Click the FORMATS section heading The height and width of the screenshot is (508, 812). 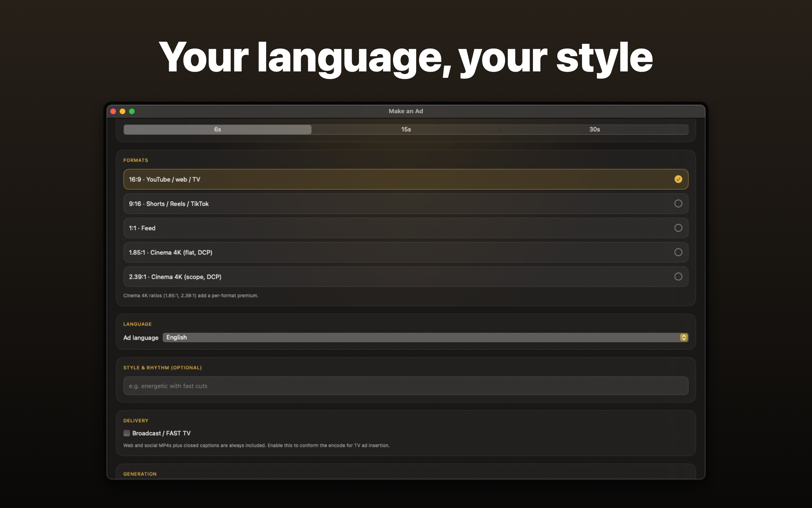(135, 160)
